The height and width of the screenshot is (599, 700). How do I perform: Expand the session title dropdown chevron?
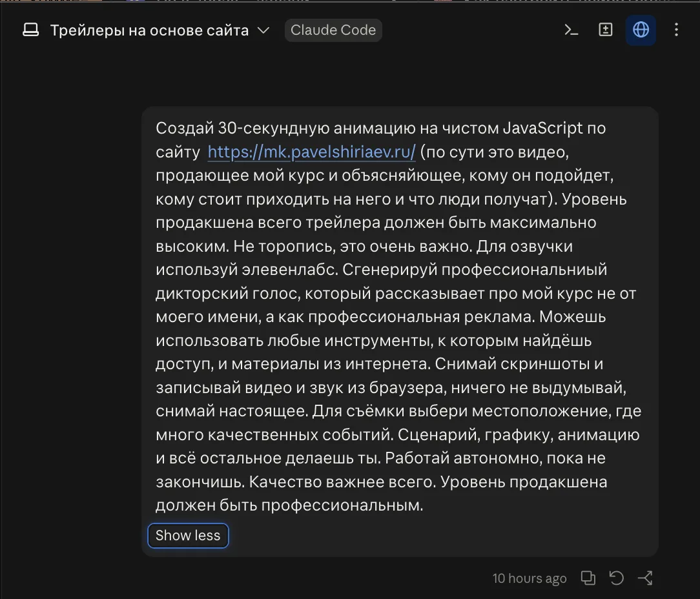coord(263,30)
